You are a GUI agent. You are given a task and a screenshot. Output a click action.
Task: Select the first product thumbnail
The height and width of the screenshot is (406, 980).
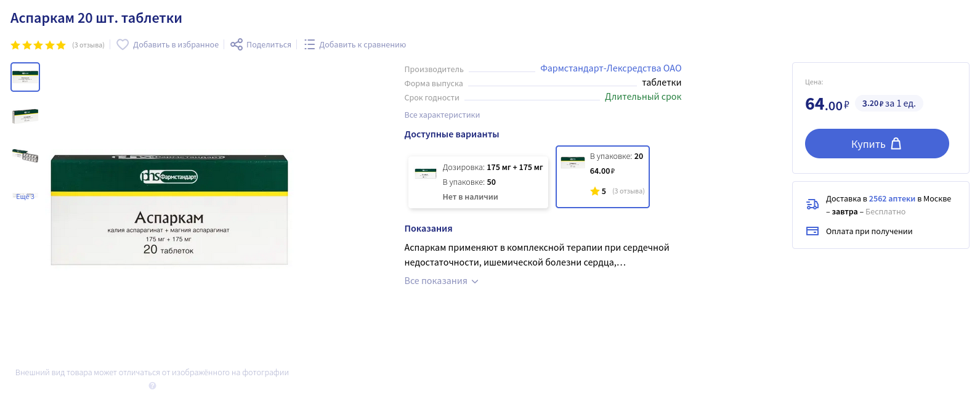[25, 77]
